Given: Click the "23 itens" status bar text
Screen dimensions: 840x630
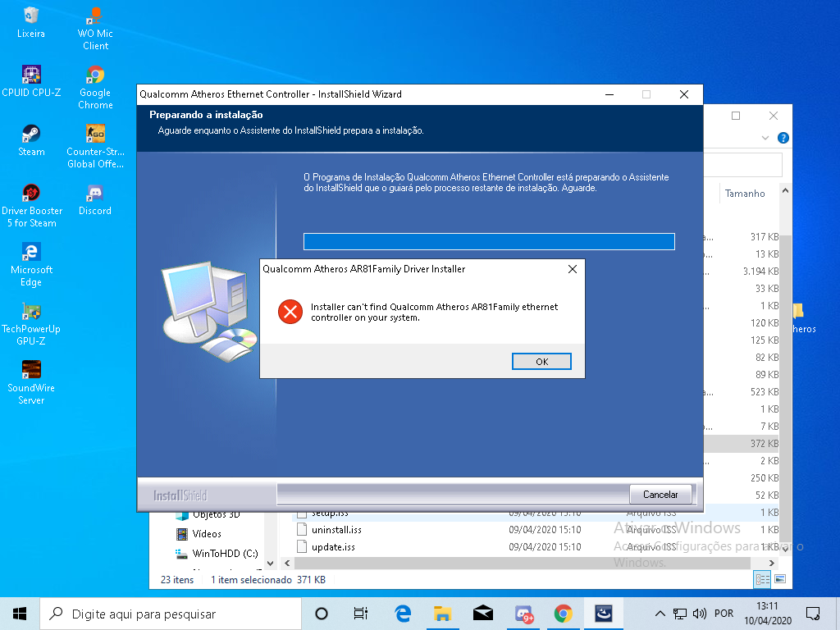Looking at the screenshot, I should click(x=177, y=580).
